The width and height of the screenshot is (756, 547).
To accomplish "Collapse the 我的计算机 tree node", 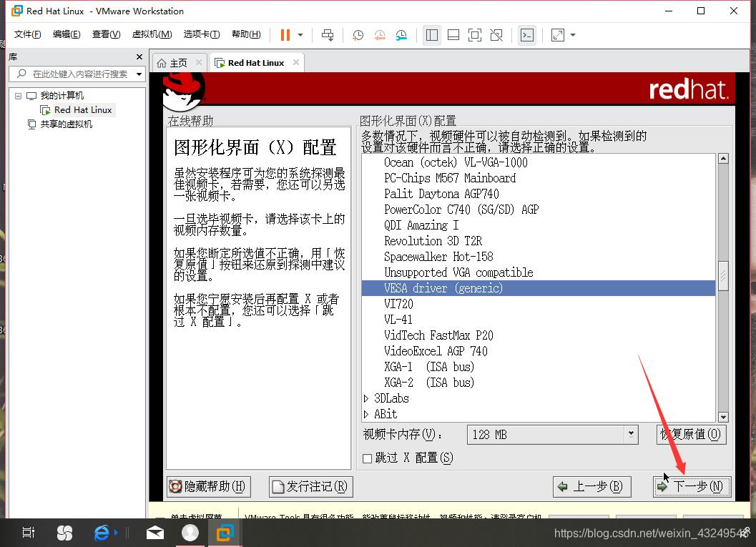I will [x=18, y=96].
